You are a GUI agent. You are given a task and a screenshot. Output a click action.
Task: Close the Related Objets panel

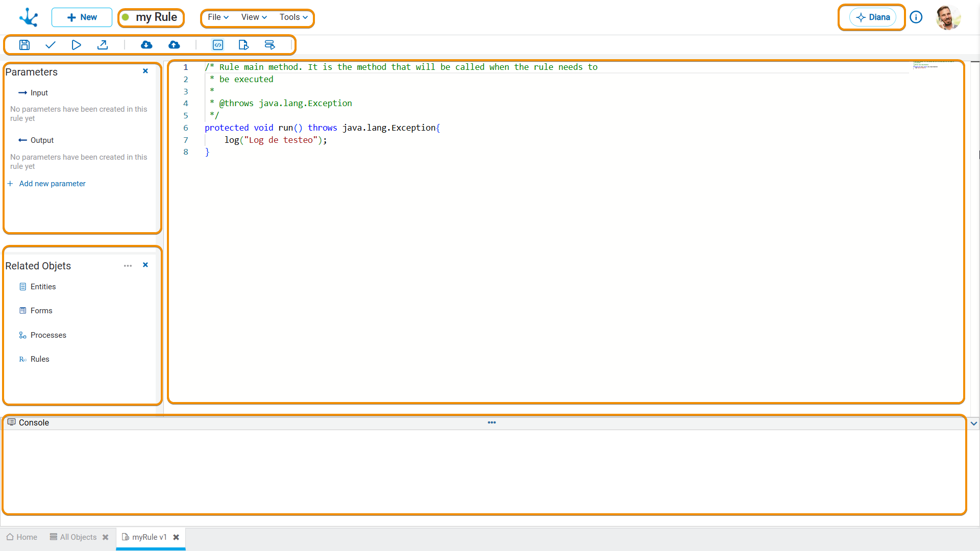(145, 265)
